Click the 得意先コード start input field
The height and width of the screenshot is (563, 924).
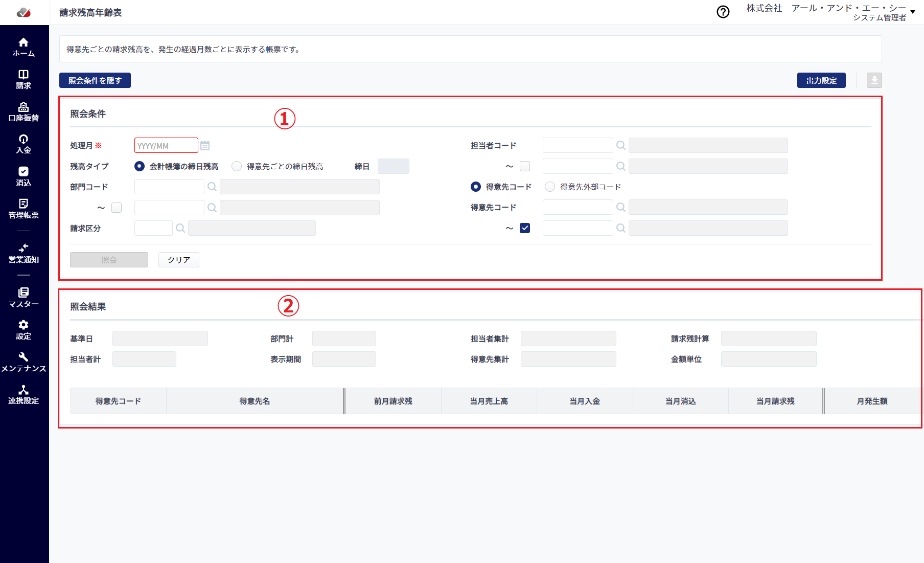click(x=577, y=207)
